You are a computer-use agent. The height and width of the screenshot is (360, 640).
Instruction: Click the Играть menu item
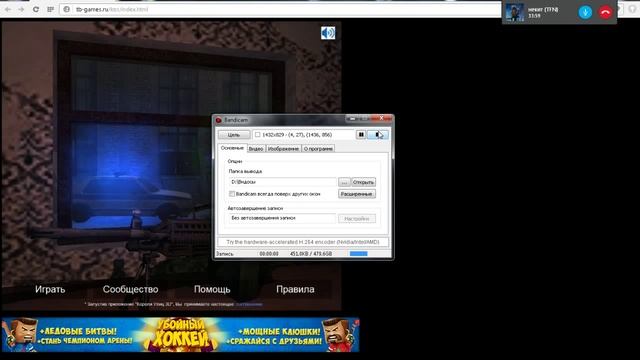click(x=50, y=289)
